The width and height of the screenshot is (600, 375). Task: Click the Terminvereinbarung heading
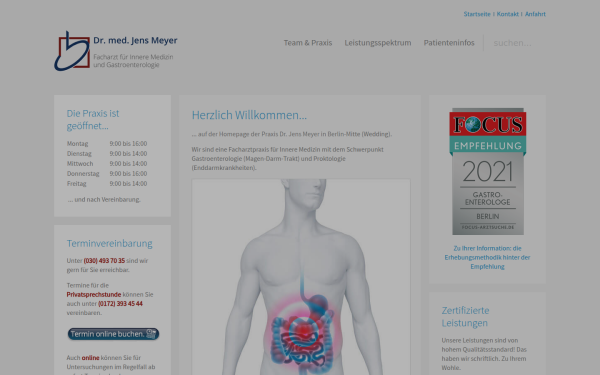coord(109,243)
